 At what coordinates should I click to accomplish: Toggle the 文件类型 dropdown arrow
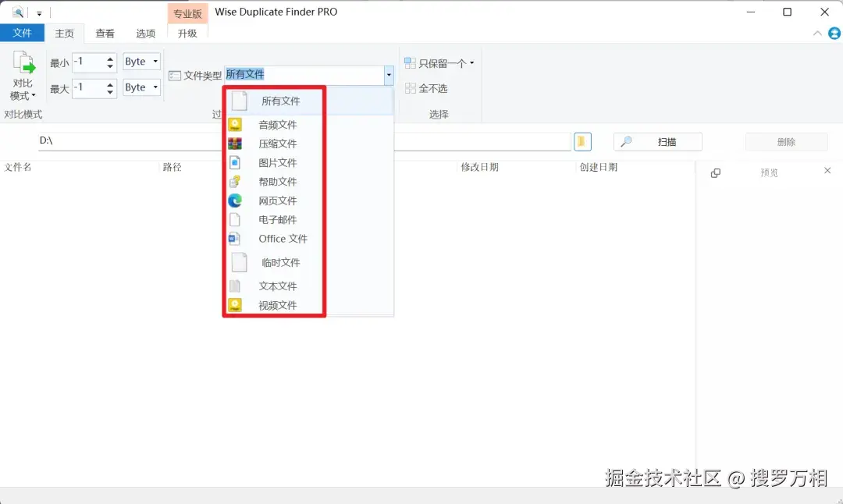pyautogui.click(x=389, y=75)
